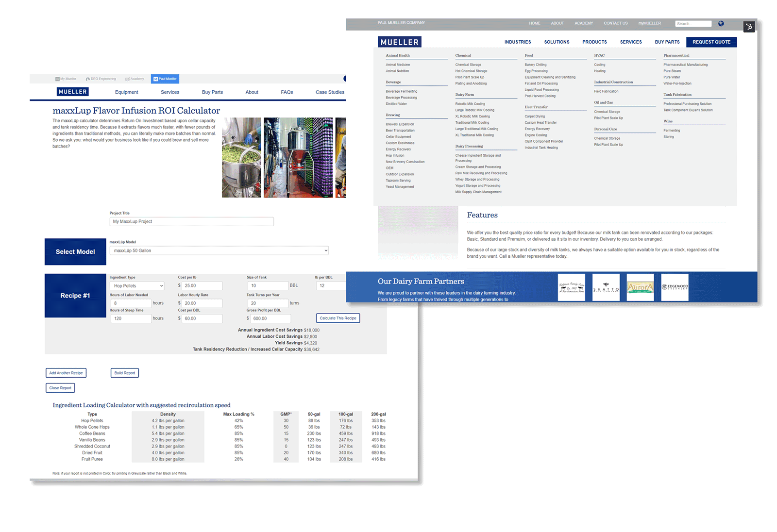Open the SOLUTIONS menu

[557, 42]
